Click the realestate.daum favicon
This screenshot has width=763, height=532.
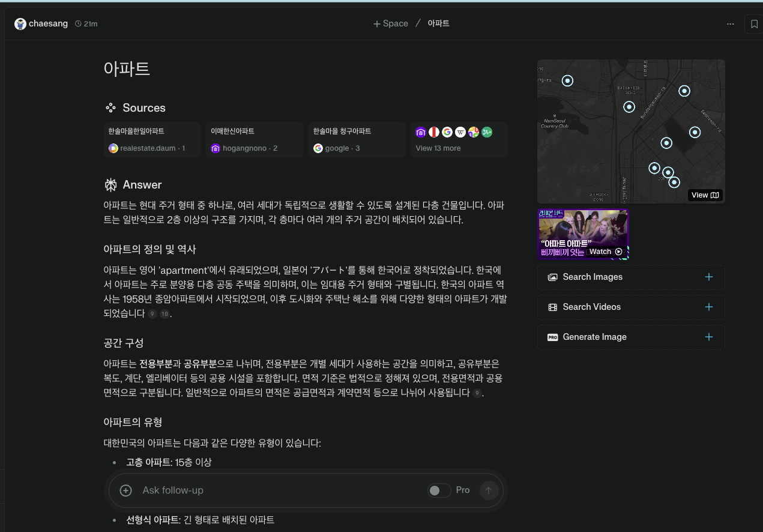tap(113, 148)
